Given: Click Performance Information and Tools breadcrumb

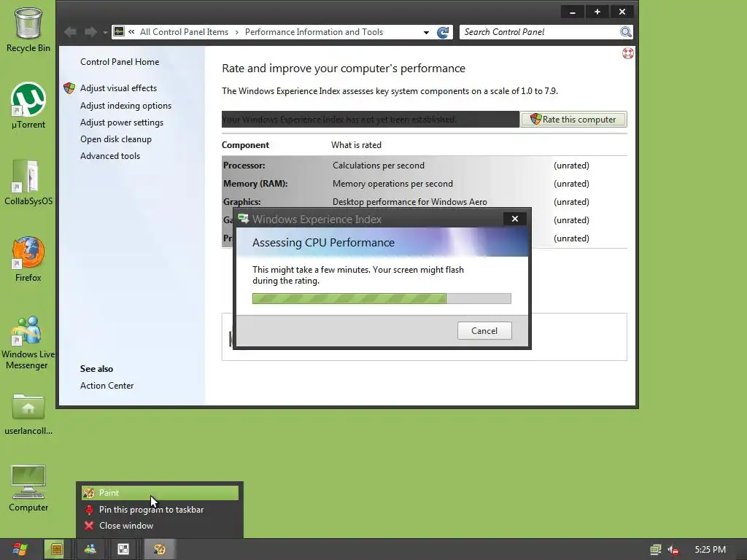Looking at the screenshot, I should click(x=314, y=32).
